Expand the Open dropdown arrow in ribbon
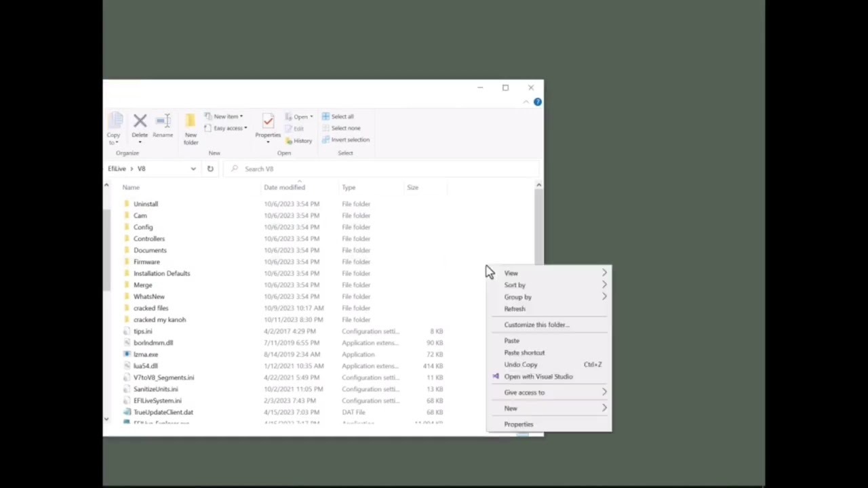The width and height of the screenshot is (868, 488). (x=311, y=117)
